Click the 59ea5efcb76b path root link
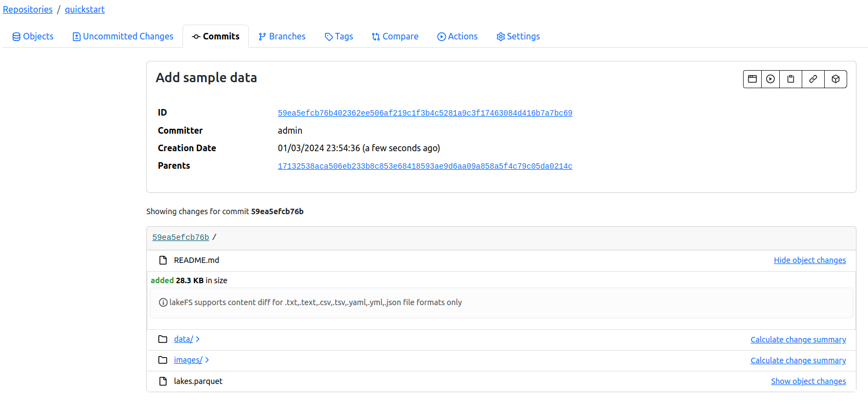The image size is (868, 407). click(181, 237)
